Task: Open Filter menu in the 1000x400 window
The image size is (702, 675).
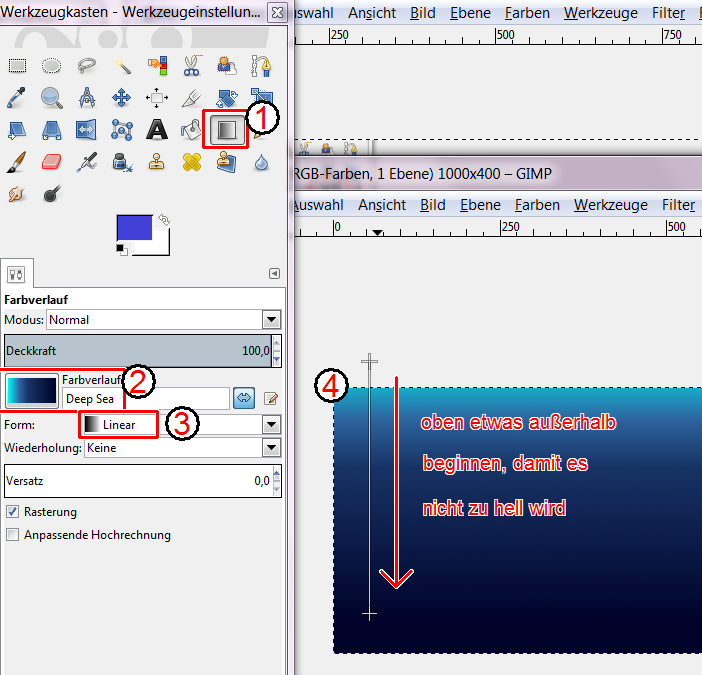Action: (x=679, y=205)
